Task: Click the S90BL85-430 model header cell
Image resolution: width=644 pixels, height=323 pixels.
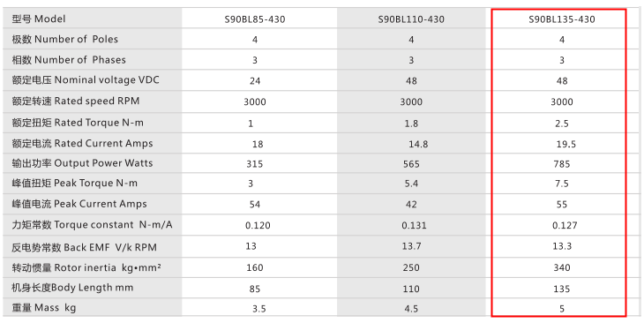Action: pos(255,19)
